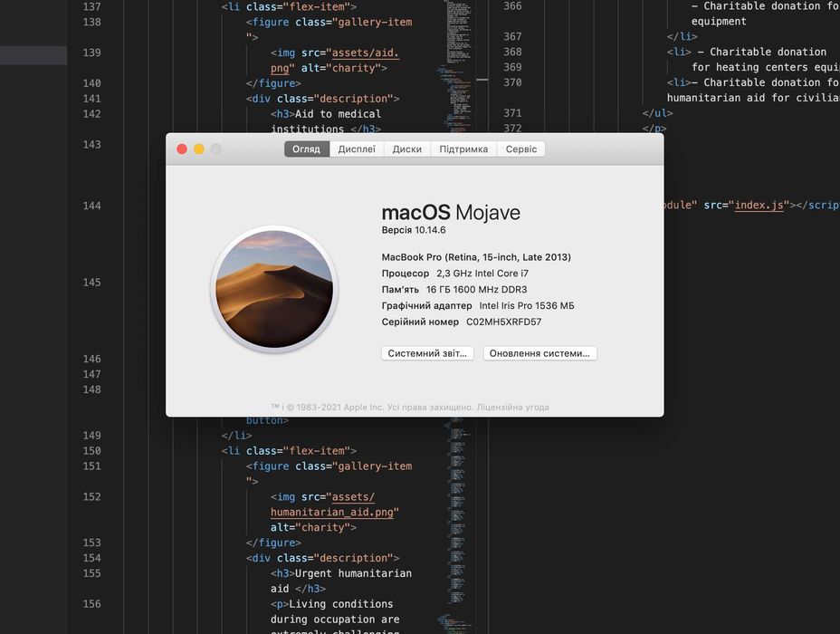Screen dimensions: 840x634
Task: Close the About This Mac window
Action: click(x=182, y=149)
